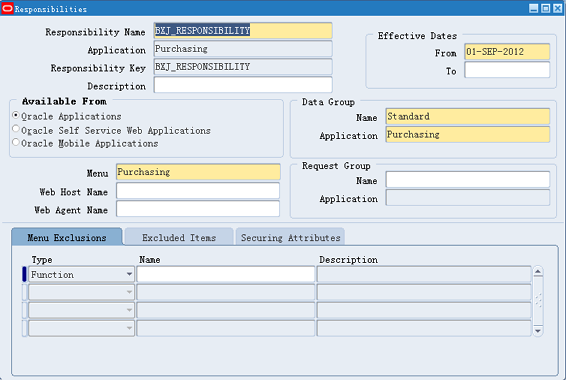Open the Excluded Items tab

[x=179, y=237]
